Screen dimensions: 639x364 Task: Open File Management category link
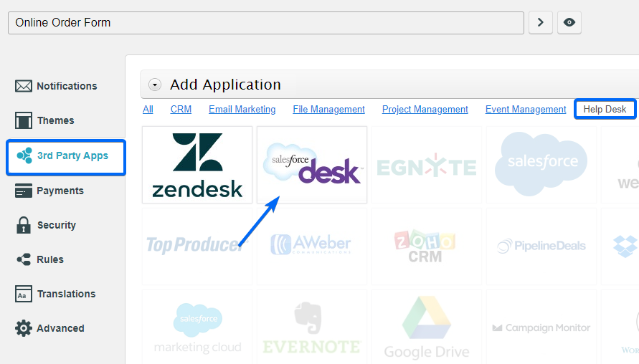(x=328, y=109)
